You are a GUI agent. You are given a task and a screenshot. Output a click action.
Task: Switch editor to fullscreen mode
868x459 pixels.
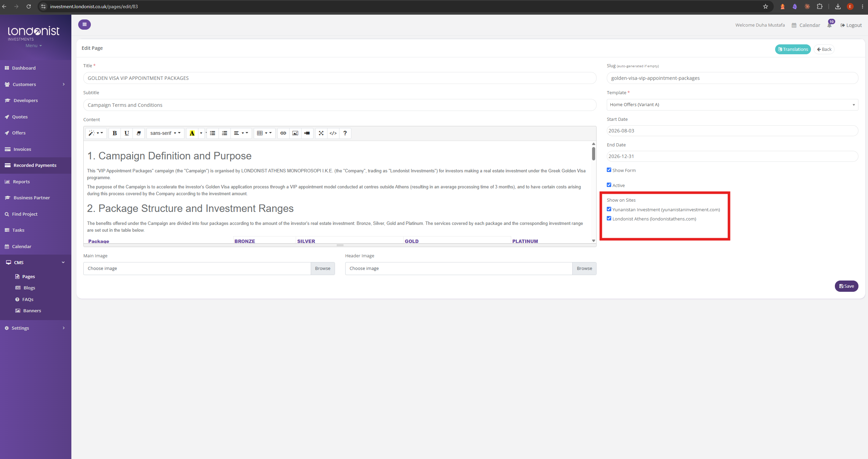tap(321, 133)
